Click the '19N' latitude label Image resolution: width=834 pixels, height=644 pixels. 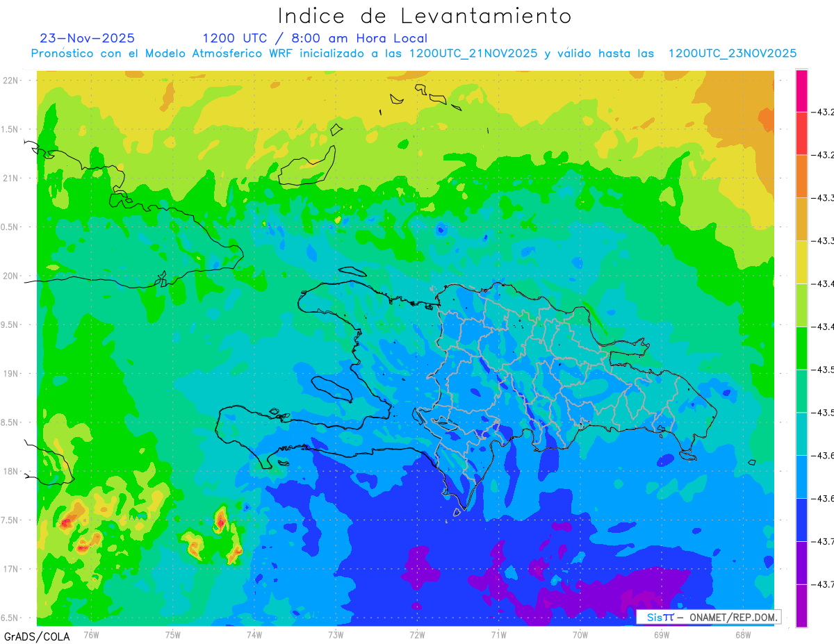point(10,373)
